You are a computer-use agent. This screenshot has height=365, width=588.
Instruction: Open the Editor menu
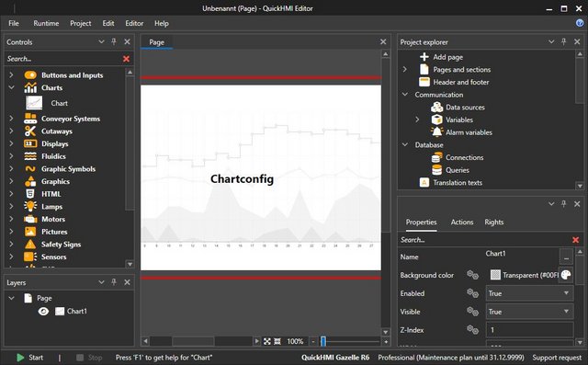tap(134, 23)
